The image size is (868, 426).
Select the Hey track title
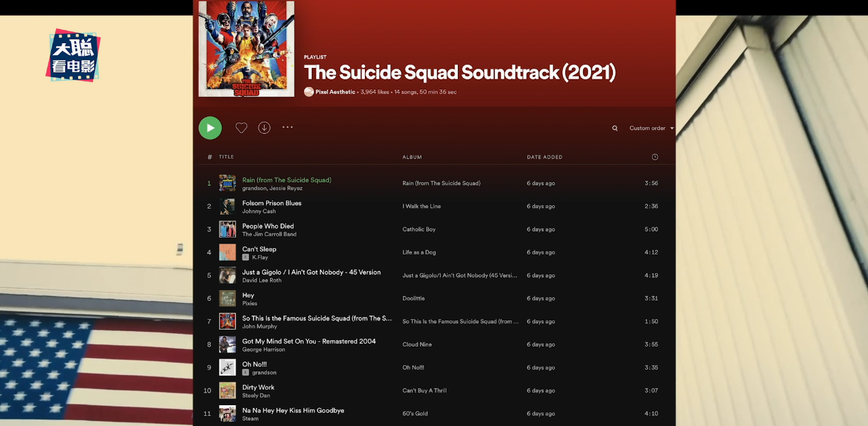tap(248, 295)
